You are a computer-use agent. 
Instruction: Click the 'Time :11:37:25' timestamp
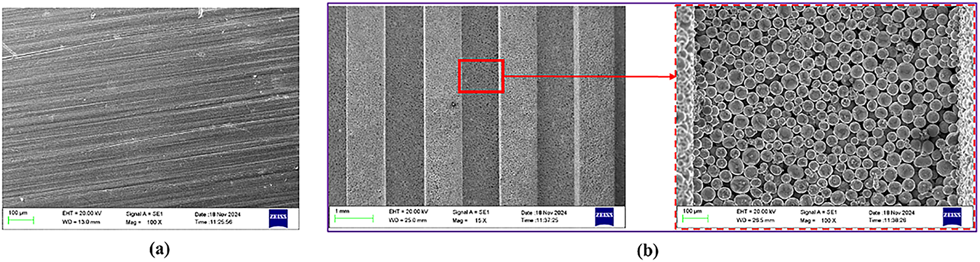coord(540,220)
